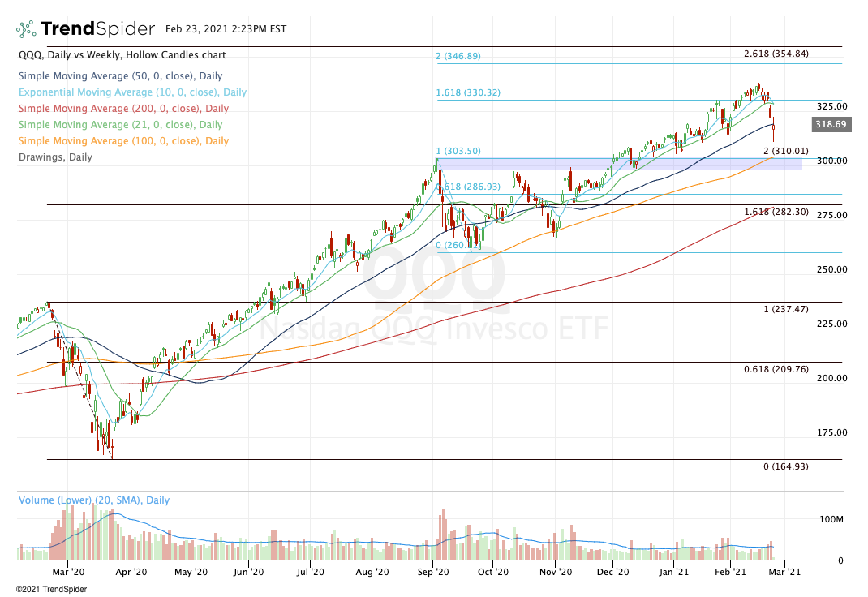Image resolution: width=868 pixels, height=597 pixels.
Task: Click the '1.618 (282.30)' extension label
Action: 776,212
